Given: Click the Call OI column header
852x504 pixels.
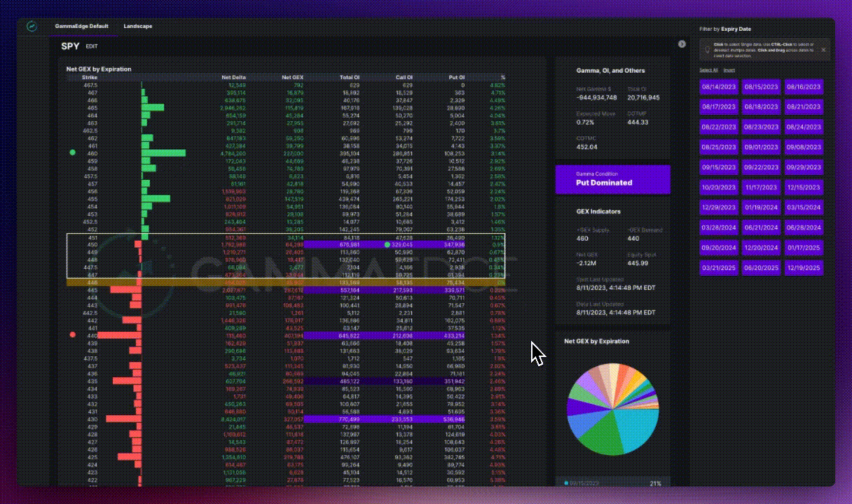Looking at the screenshot, I should pos(404,77).
